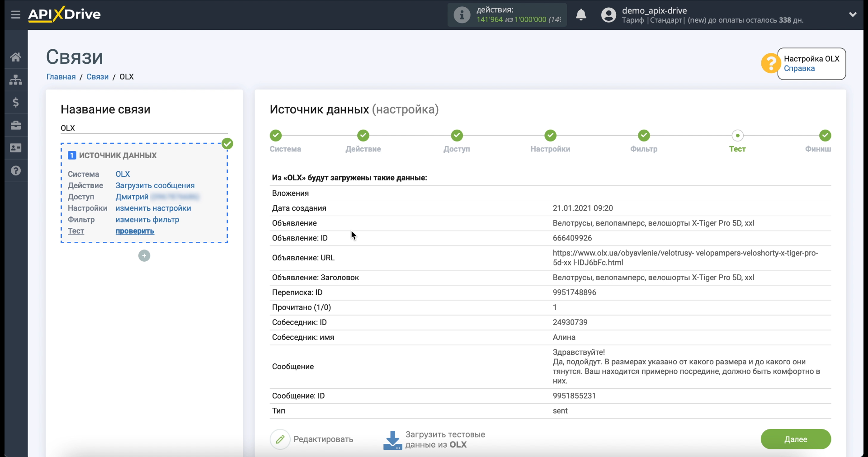Open the billing dollar sidebar icon

[16, 103]
